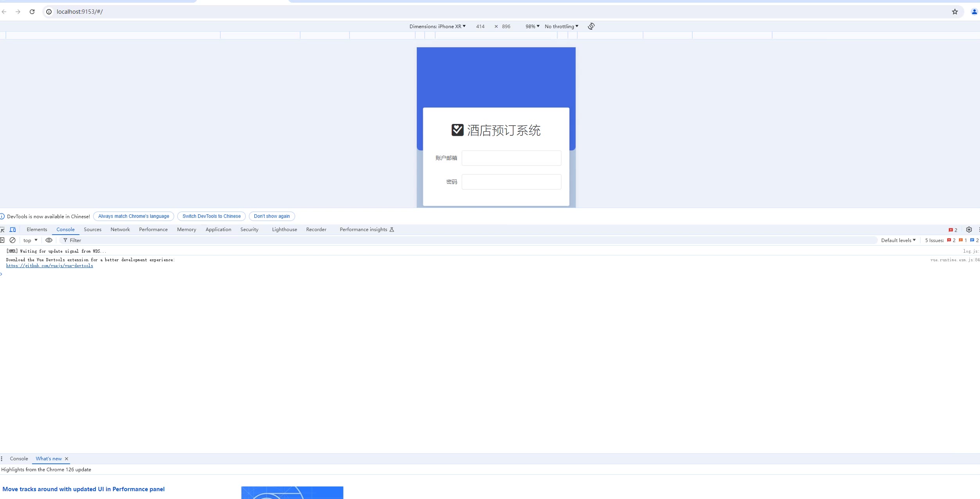
Task: Click the Highlights from Chrome 126 update text
Action: [46, 470]
